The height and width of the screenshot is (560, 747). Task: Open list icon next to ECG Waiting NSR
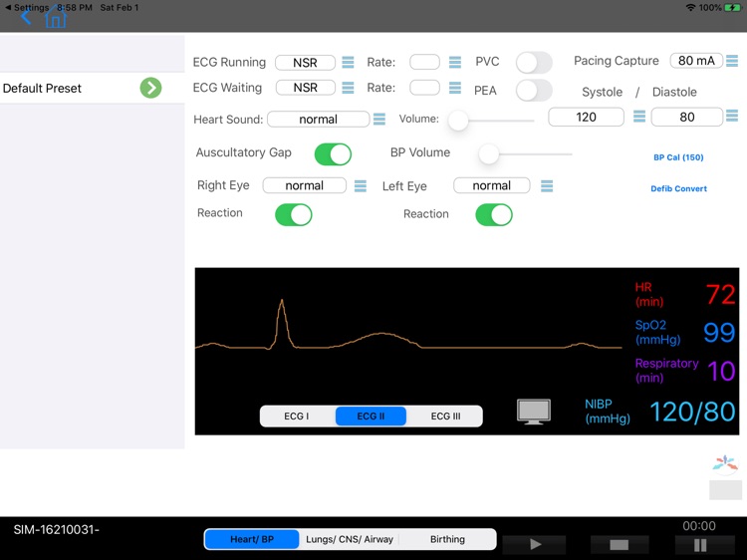click(x=349, y=88)
